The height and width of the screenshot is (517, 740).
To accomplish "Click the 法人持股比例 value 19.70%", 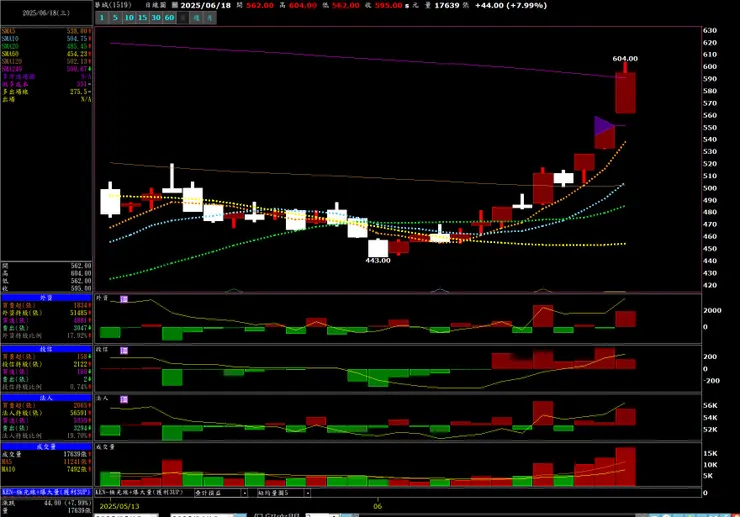I will coord(78,436).
